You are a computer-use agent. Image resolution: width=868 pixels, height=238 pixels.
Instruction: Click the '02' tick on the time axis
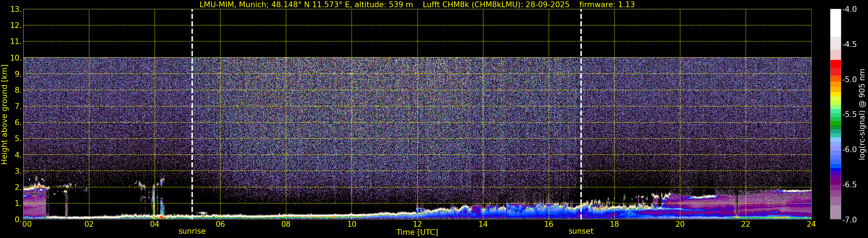point(89,224)
